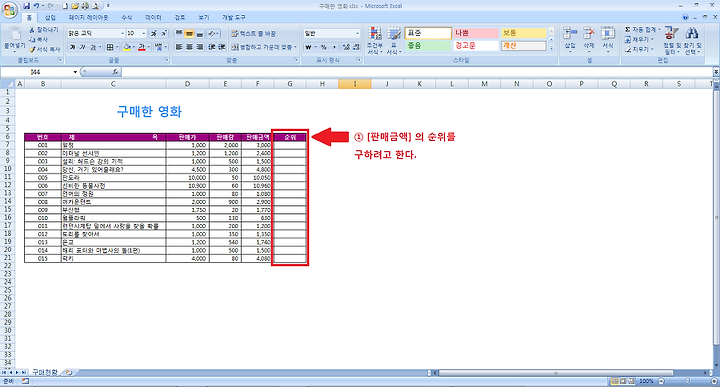
Task: Redo from the Quick Access toolbar
Action: coord(51,6)
